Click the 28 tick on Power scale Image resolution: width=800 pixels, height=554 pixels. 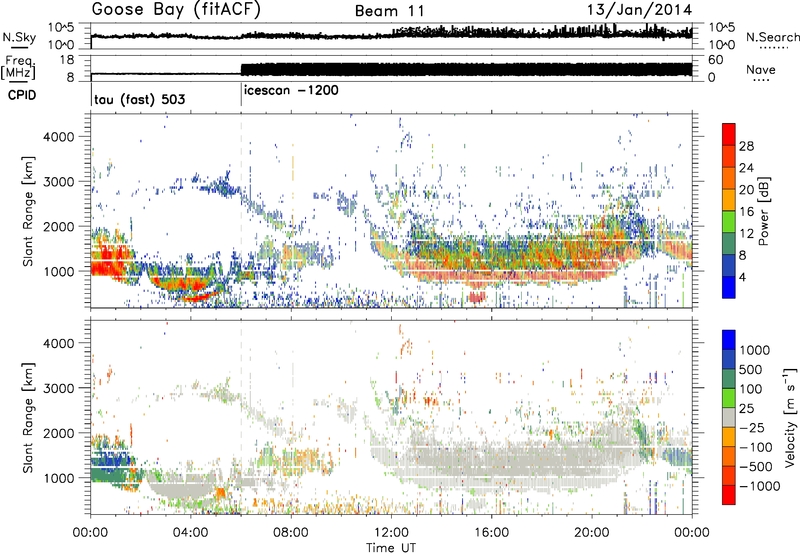tap(746, 146)
